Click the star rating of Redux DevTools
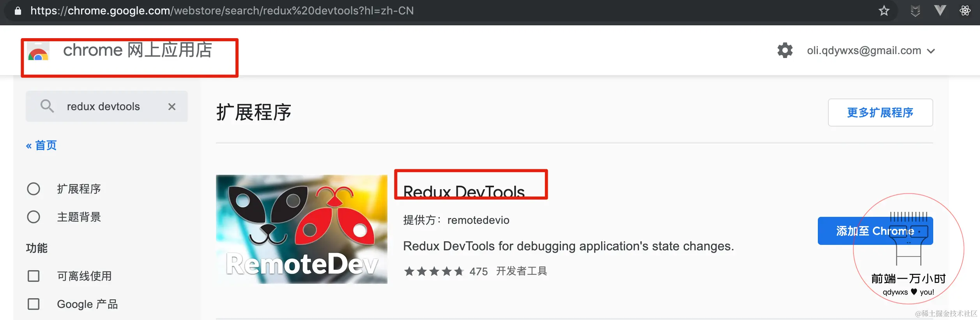The width and height of the screenshot is (980, 320). pos(433,271)
